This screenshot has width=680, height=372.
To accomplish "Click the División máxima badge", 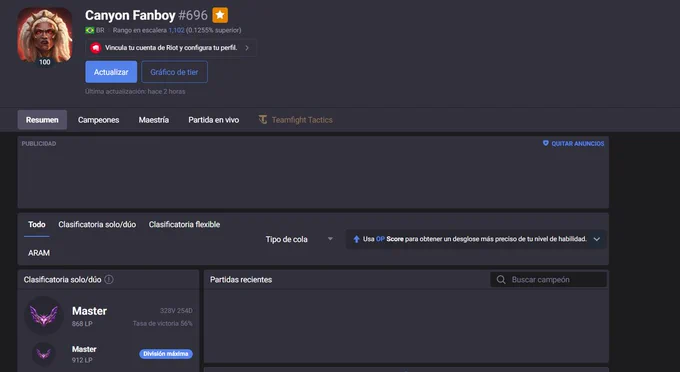I will tap(166, 354).
